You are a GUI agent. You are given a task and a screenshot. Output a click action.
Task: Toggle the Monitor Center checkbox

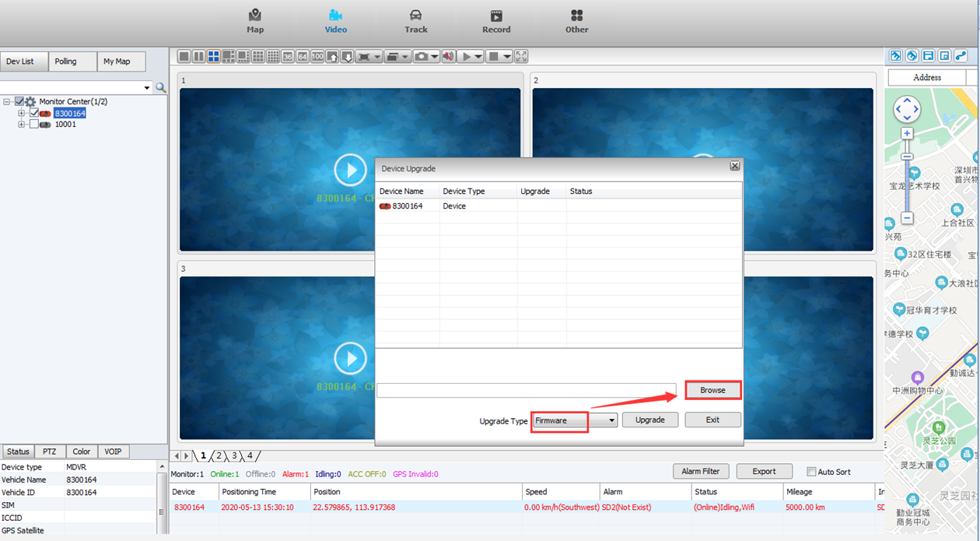tap(19, 102)
